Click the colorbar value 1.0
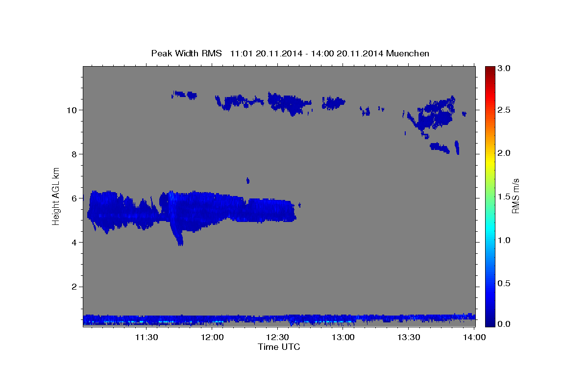588x392 pixels. (x=505, y=240)
